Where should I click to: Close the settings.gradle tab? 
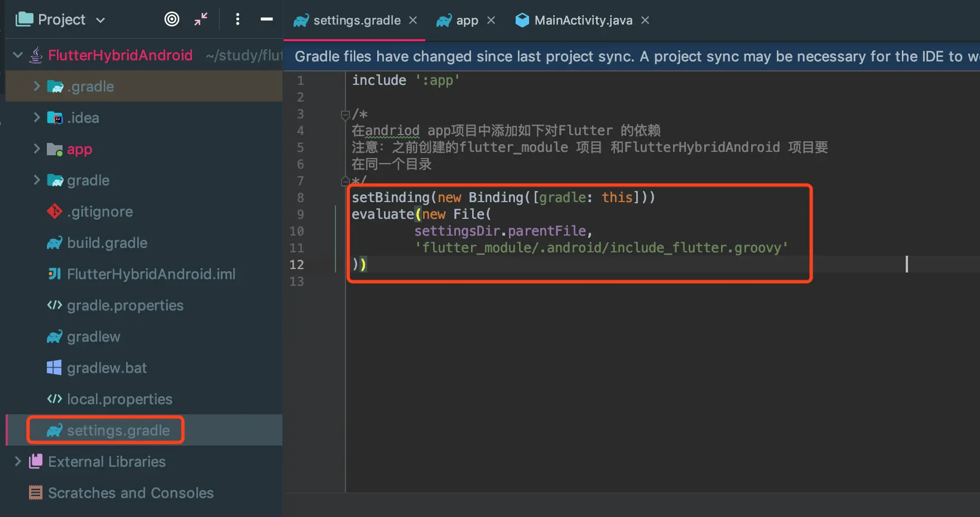click(x=413, y=20)
